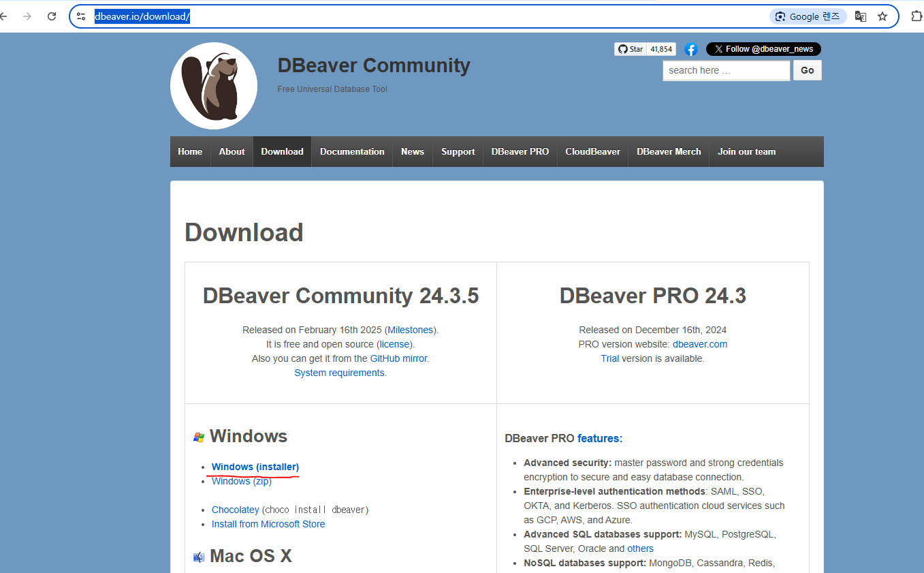The width and height of the screenshot is (924, 573).
Task: Click the DBeaver Community site title
Action: (374, 65)
